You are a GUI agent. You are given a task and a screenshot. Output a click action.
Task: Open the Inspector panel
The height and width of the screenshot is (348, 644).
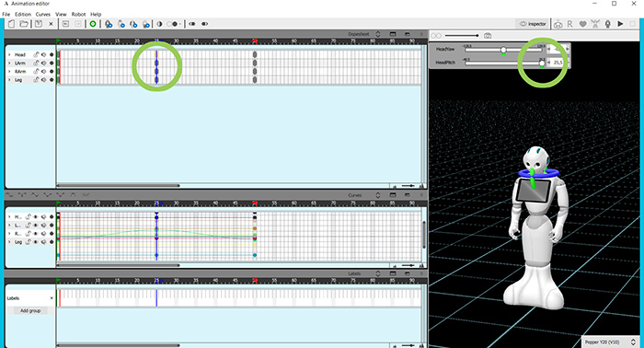pos(533,24)
